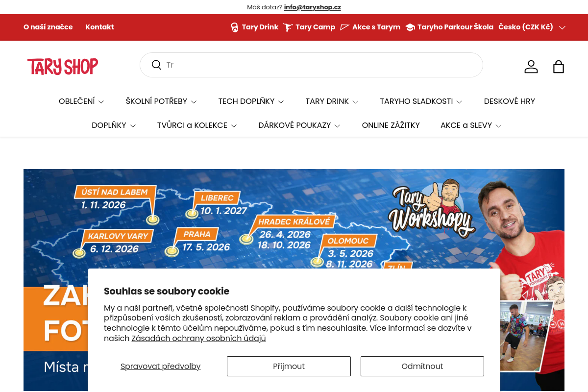Click the Akce s Tarym flag icon
This screenshot has height=392, width=588.
pyautogui.click(x=344, y=27)
